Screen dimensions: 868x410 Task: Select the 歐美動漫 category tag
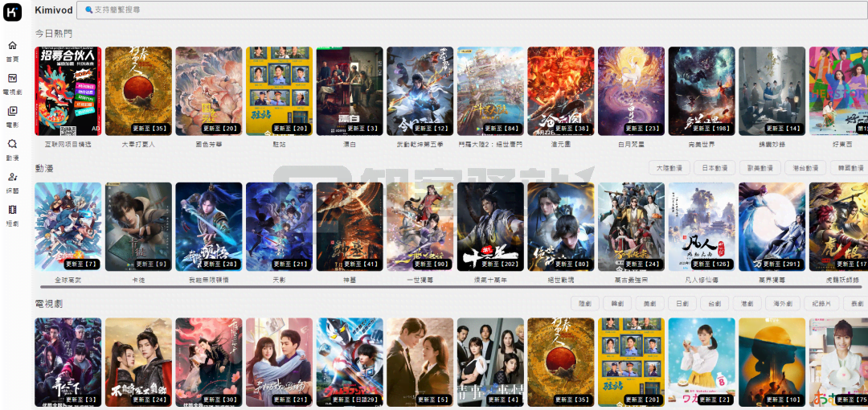(x=760, y=168)
